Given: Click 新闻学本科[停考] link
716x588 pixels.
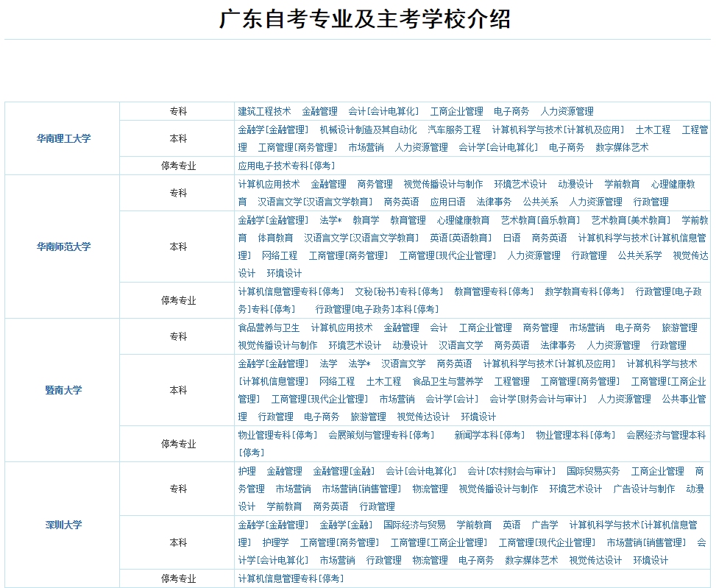Looking at the screenshot, I should tap(489, 436).
